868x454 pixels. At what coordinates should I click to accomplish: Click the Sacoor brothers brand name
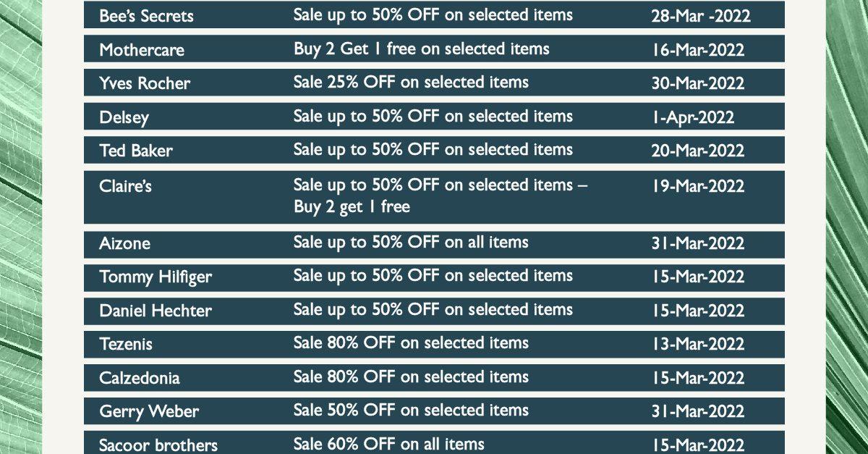click(x=158, y=445)
